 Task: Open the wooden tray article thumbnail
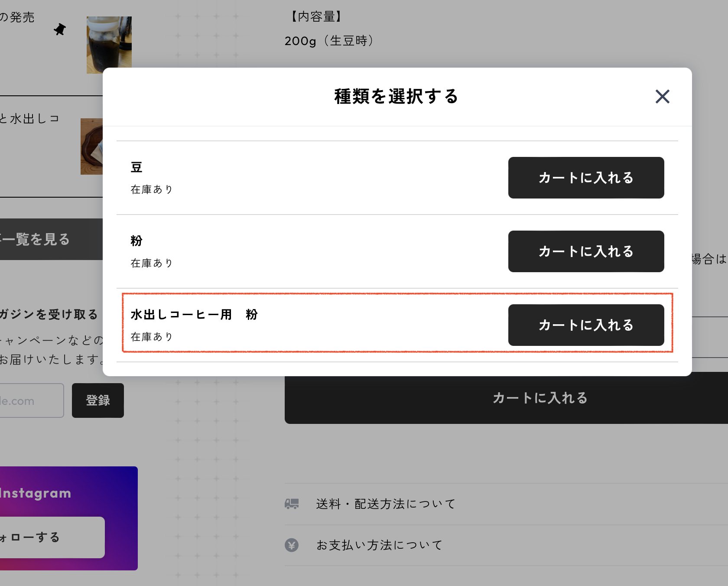click(x=92, y=146)
